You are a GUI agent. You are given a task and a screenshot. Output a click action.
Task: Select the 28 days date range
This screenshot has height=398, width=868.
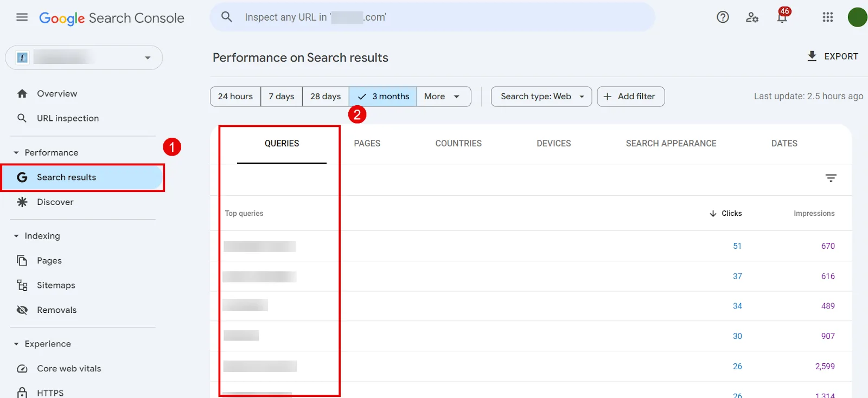point(325,97)
